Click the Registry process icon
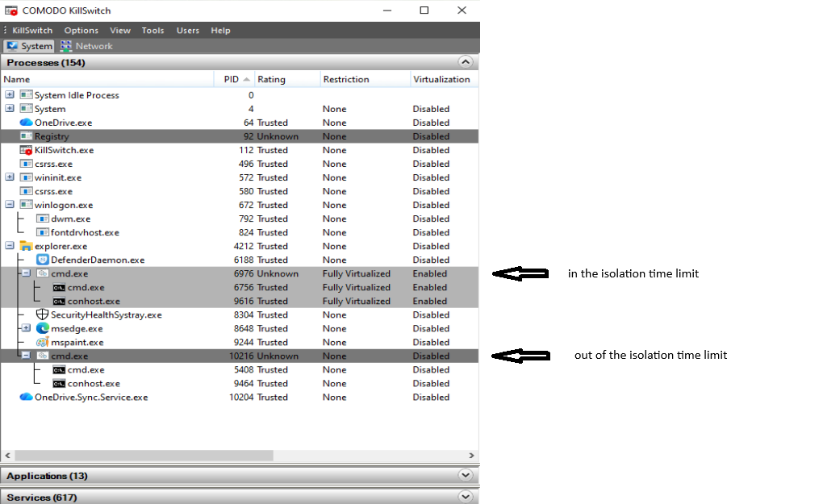The height and width of the screenshot is (504, 823). click(27, 136)
